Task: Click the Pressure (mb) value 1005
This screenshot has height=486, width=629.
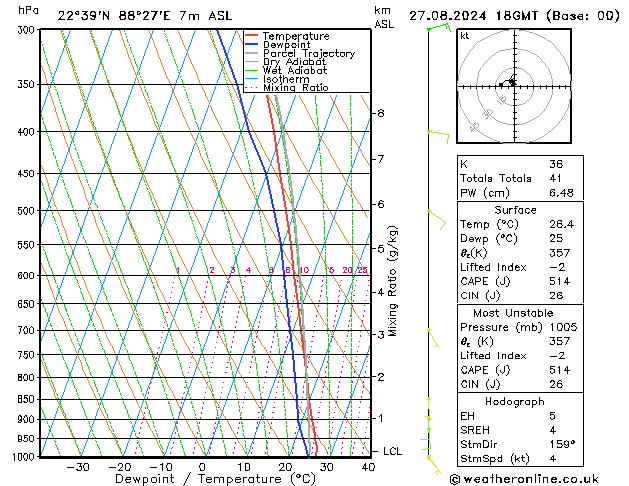Action: point(563,327)
